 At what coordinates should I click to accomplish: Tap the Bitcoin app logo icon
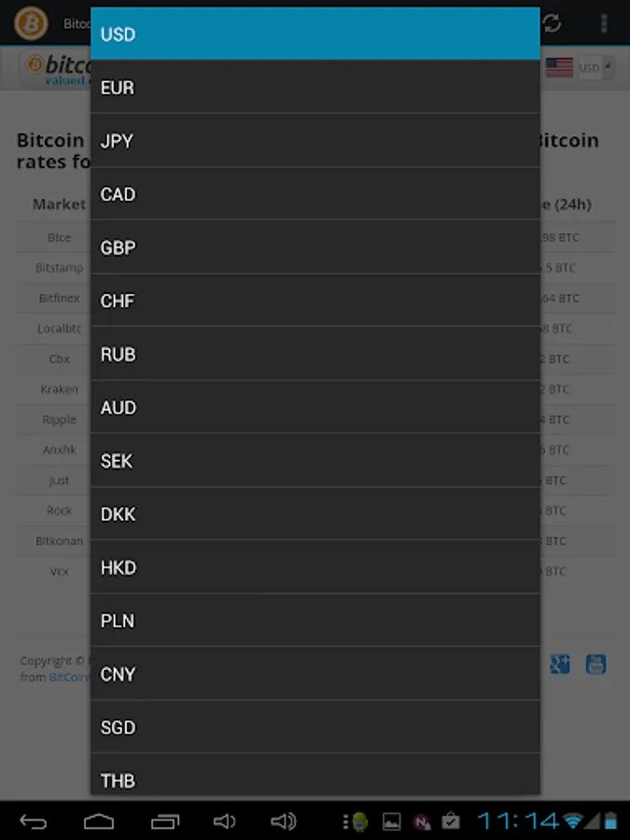(31, 22)
